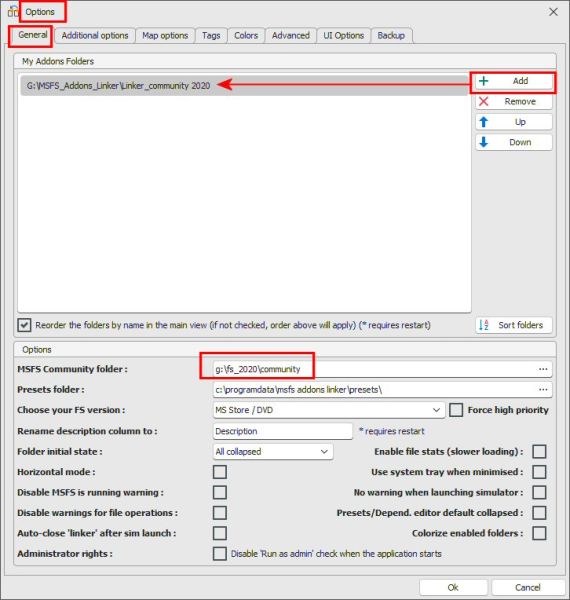Enable Colorize enabled folders checkbox
This screenshot has width=570, height=600.
click(x=539, y=533)
